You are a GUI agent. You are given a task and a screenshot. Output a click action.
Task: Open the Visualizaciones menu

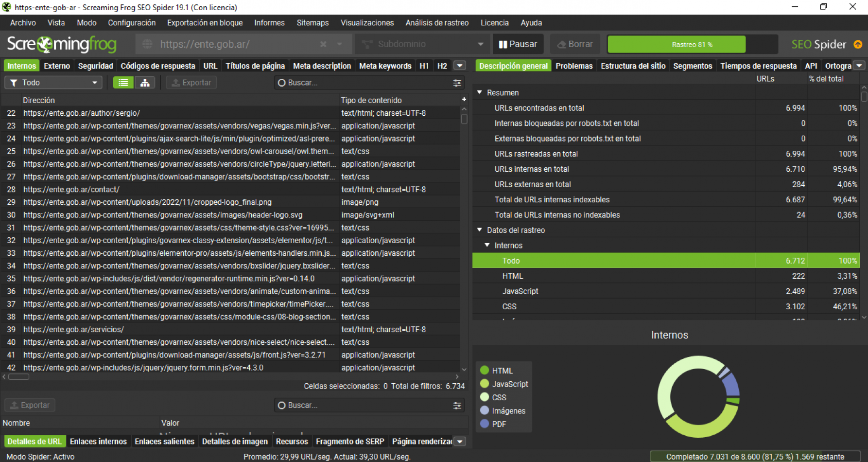367,23
